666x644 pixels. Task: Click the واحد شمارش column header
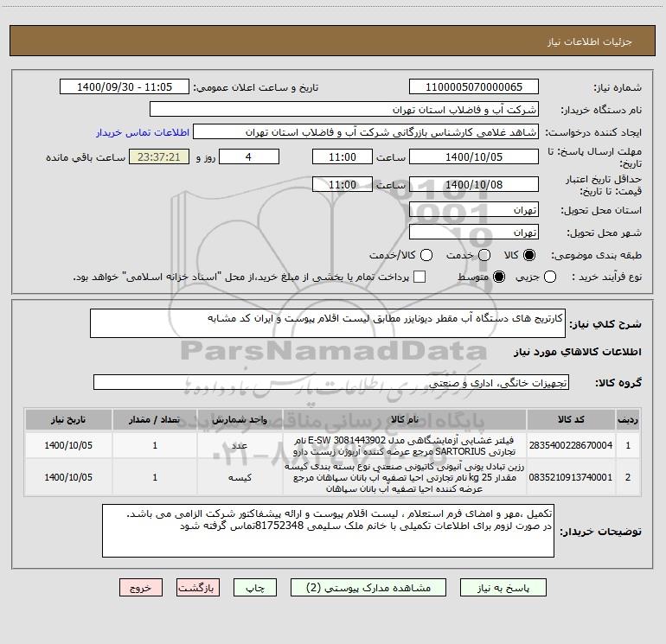point(240,419)
